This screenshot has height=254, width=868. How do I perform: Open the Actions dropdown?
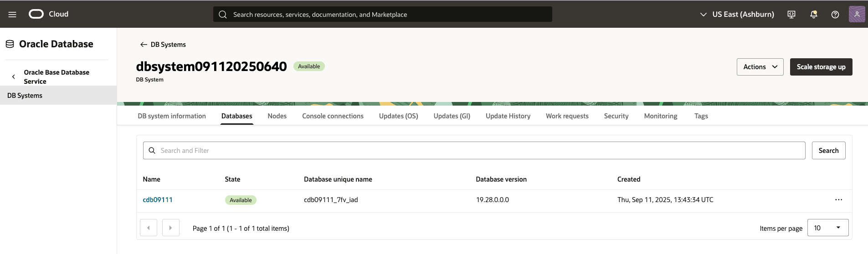760,67
